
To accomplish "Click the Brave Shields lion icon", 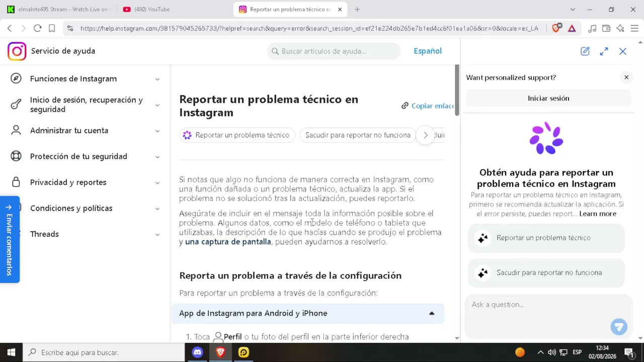I will pos(556,29).
